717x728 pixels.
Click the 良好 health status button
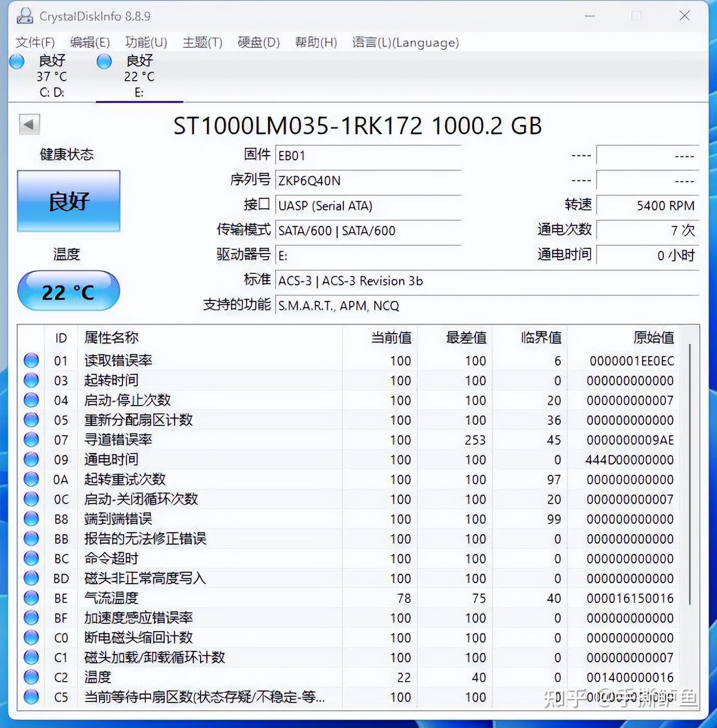69,201
